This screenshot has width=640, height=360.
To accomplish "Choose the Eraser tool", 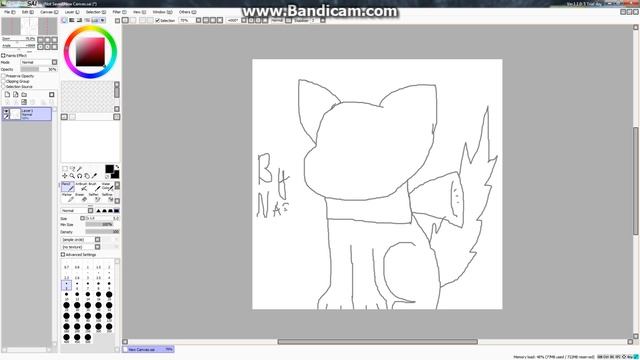I will pos(81,198).
